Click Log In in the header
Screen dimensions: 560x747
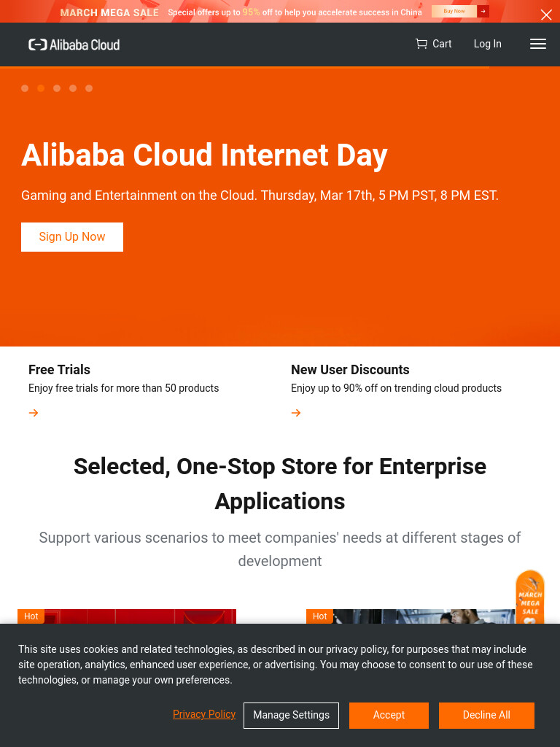coord(487,44)
